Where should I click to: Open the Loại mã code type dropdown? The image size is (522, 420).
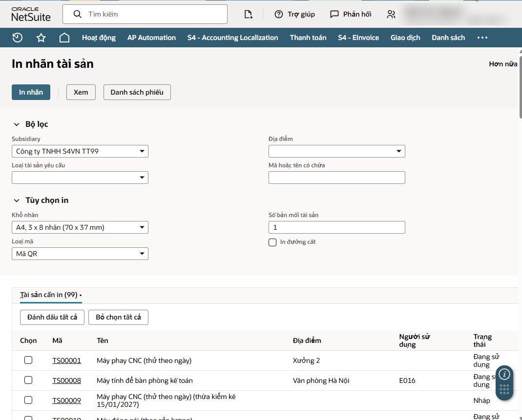(x=80, y=254)
